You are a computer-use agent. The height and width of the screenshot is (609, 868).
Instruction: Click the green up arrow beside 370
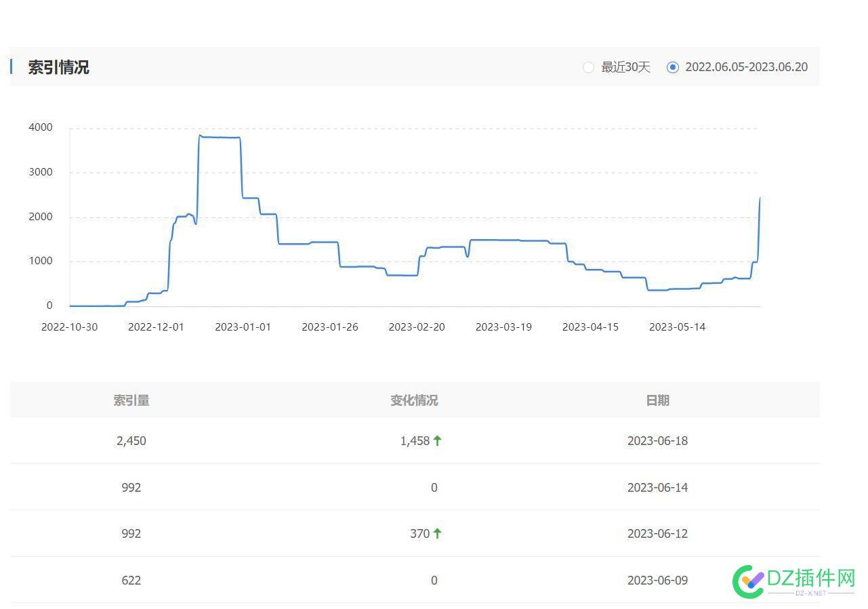[x=438, y=533]
